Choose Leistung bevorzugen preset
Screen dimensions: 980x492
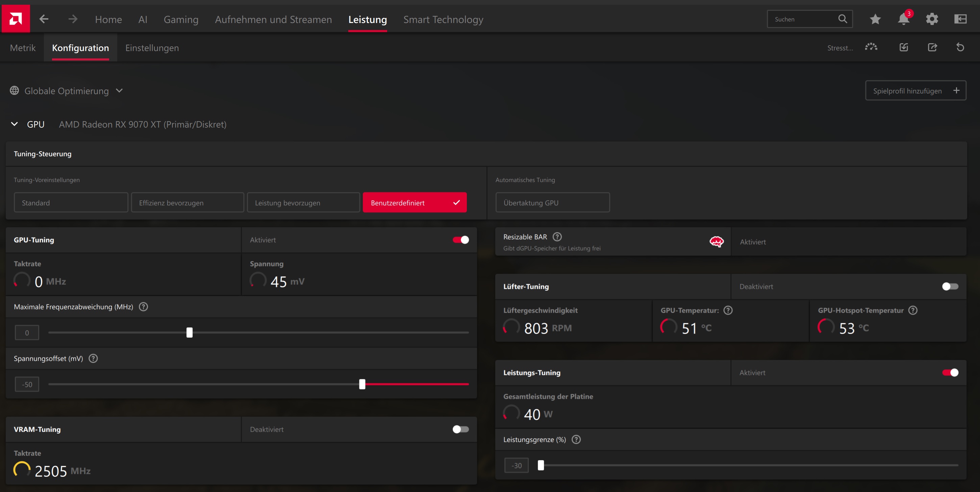tap(303, 202)
